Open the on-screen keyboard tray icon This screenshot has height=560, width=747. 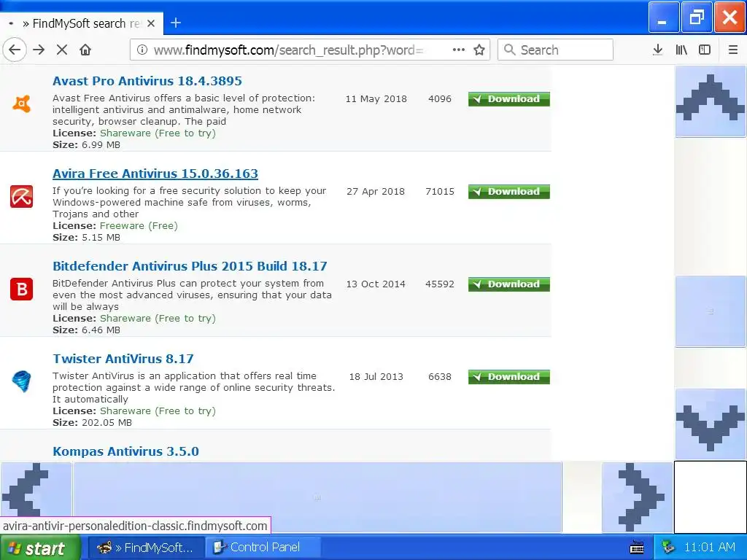tap(637, 548)
